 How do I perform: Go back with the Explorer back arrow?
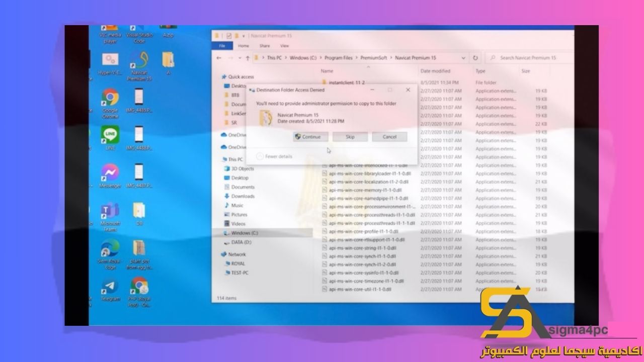coord(218,58)
